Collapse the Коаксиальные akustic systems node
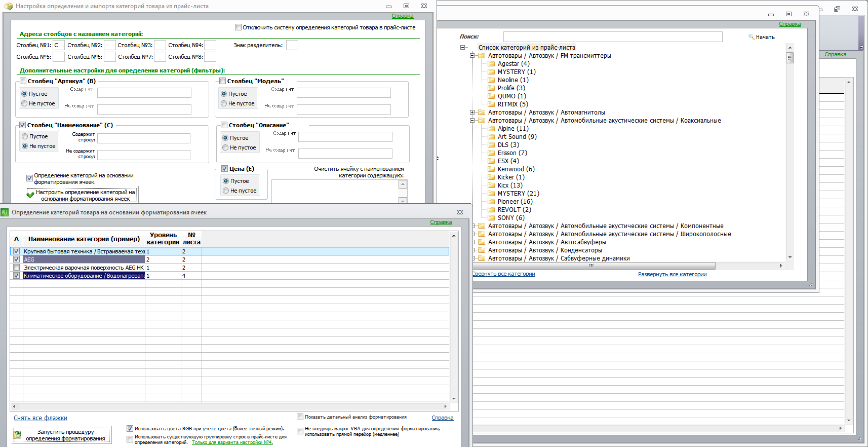Image resolution: width=868 pixels, height=447 pixels. tap(472, 121)
